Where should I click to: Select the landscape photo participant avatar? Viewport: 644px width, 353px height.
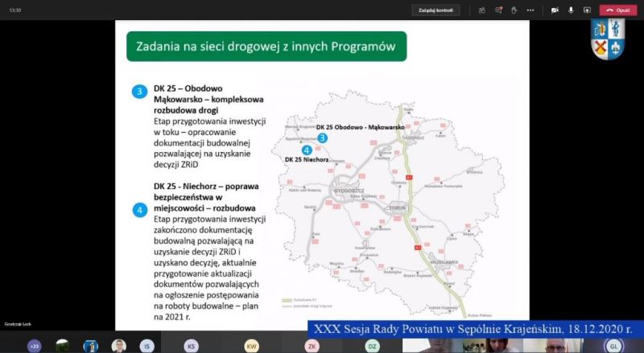pos(63,346)
